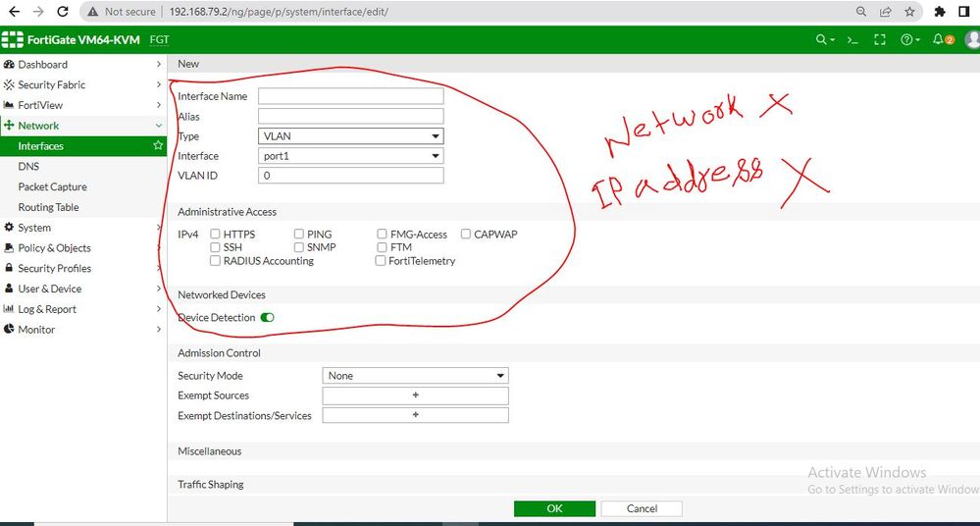980x526 pixels.
Task: Open the CLI console icon
Action: click(x=852, y=39)
